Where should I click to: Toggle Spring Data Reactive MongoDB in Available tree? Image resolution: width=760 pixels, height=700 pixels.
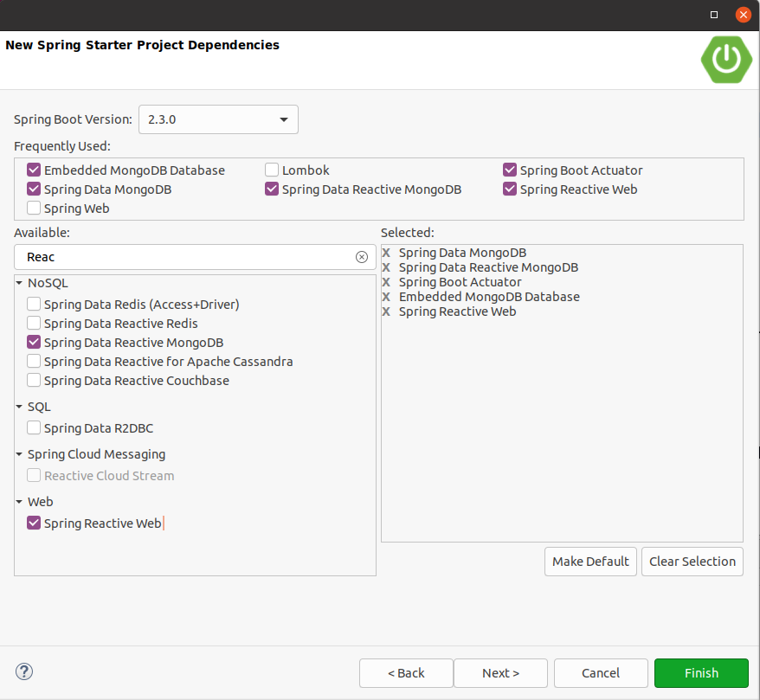pyautogui.click(x=34, y=343)
